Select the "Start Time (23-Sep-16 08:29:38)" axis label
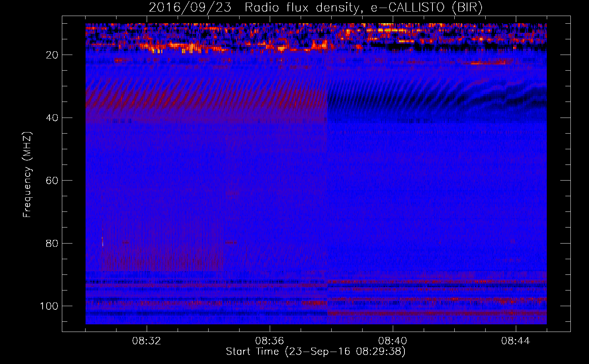The height and width of the screenshot is (364, 589). [316, 352]
